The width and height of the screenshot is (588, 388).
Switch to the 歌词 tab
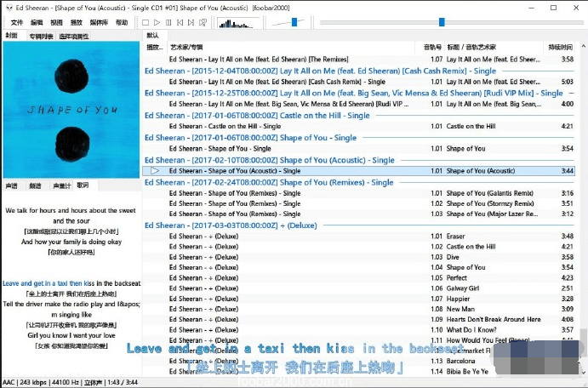click(x=83, y=185)
